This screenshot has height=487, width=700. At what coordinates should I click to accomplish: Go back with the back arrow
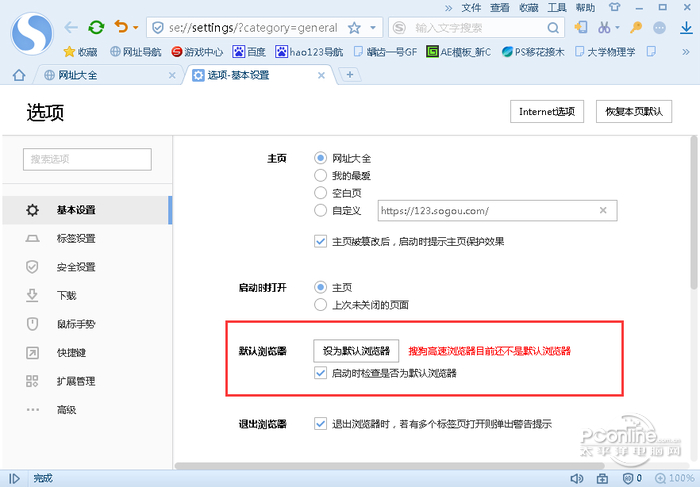coord(71,28)
